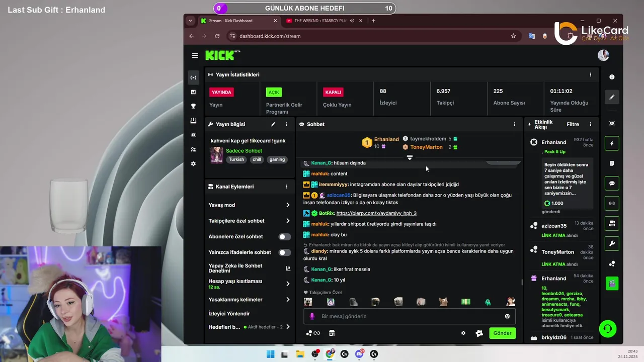Expand Yasaklanmış kelimeler settings
644x362 pixels.
coord(249,300)
